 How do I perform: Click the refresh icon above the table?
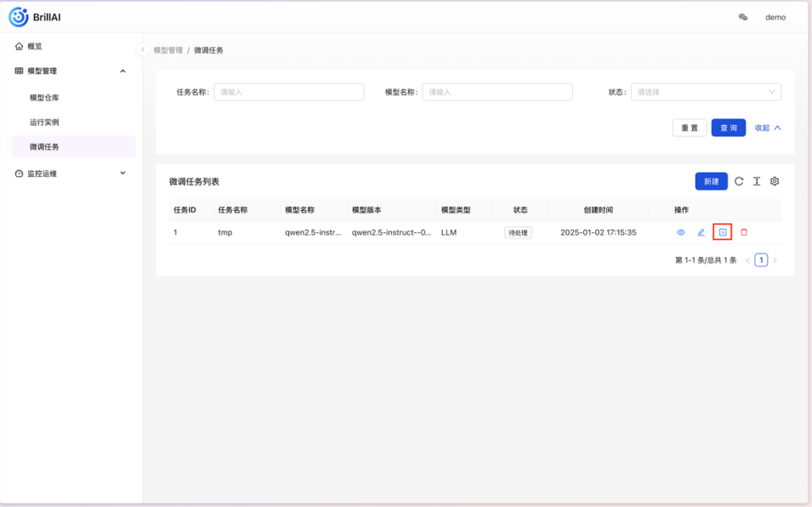point(739,181)
